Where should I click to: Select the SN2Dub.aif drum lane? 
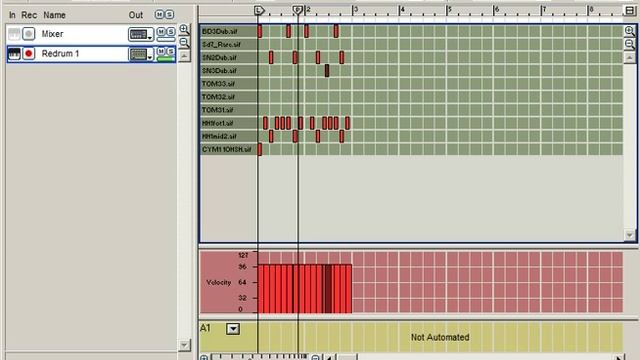coord(229,58)
